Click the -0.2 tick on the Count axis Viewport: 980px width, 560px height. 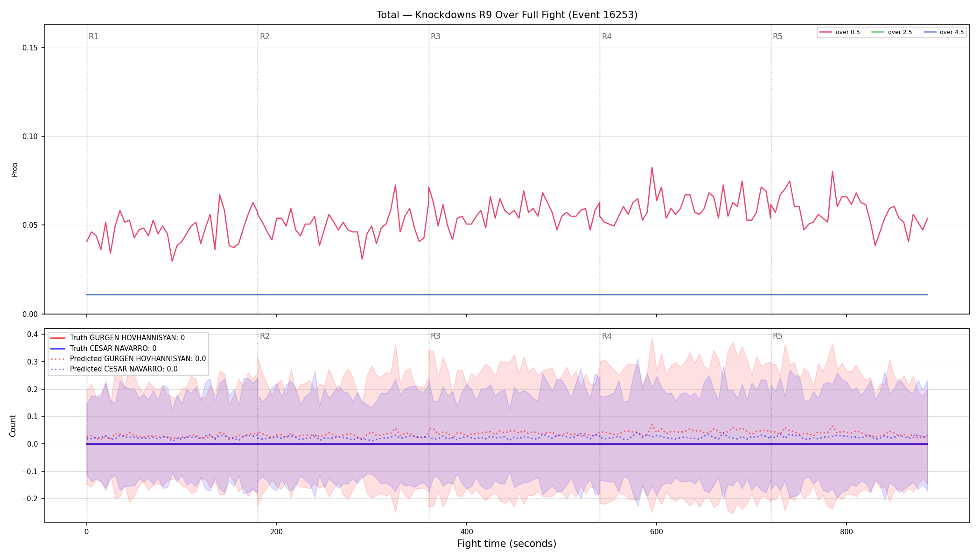pos(30,499)
